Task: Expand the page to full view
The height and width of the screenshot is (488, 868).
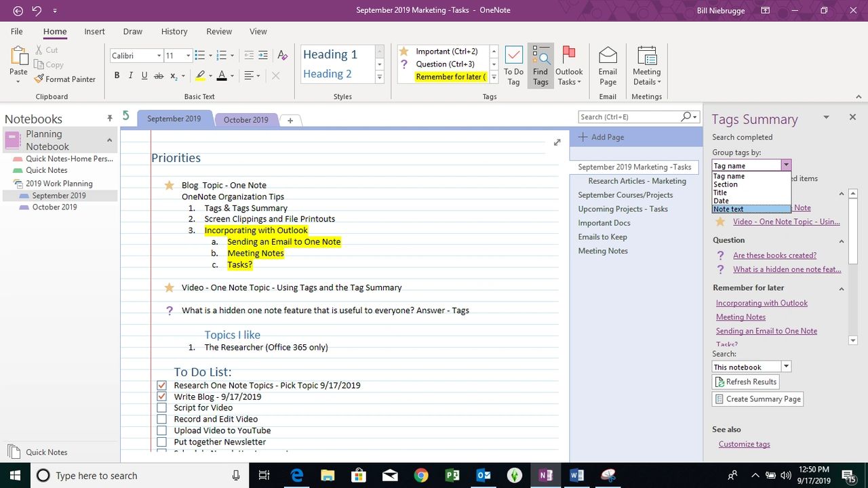Action: tap(557, 142)
